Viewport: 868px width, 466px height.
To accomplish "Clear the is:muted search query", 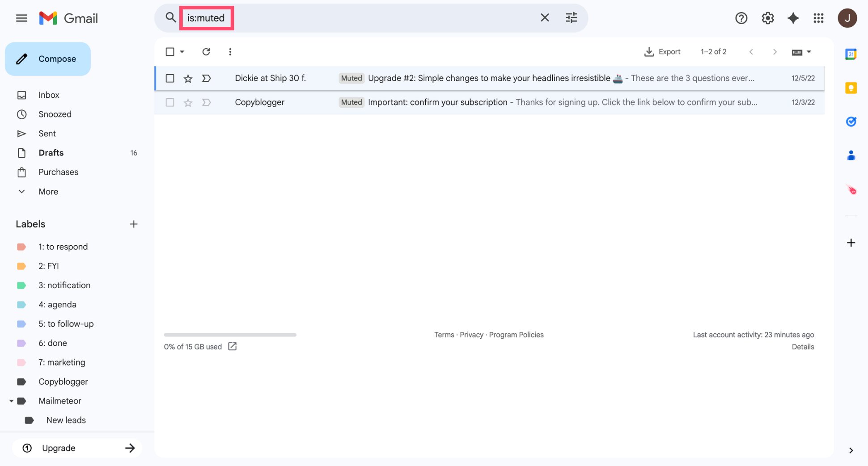I will point(545,17).
